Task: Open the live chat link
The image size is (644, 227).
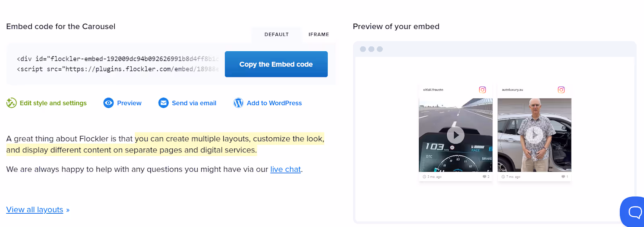Action: [x=285, y=169]
